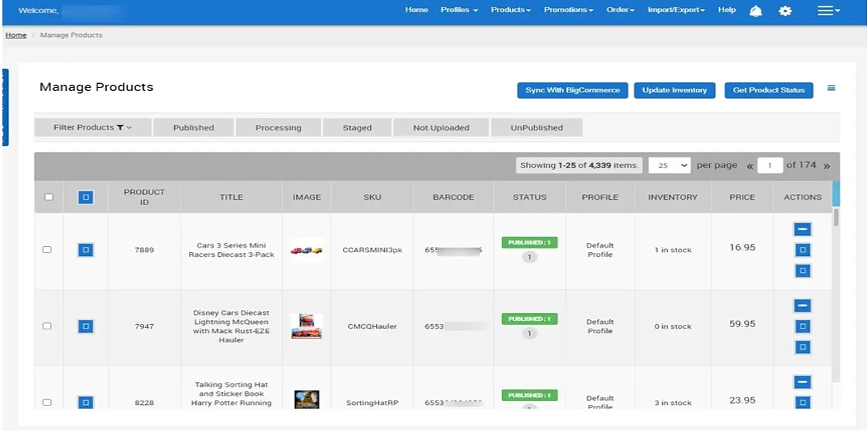The height and width of the screenshot is (434, 868).
Task: Open the settings gear icon in the navbar
Action: coord(785,11)
